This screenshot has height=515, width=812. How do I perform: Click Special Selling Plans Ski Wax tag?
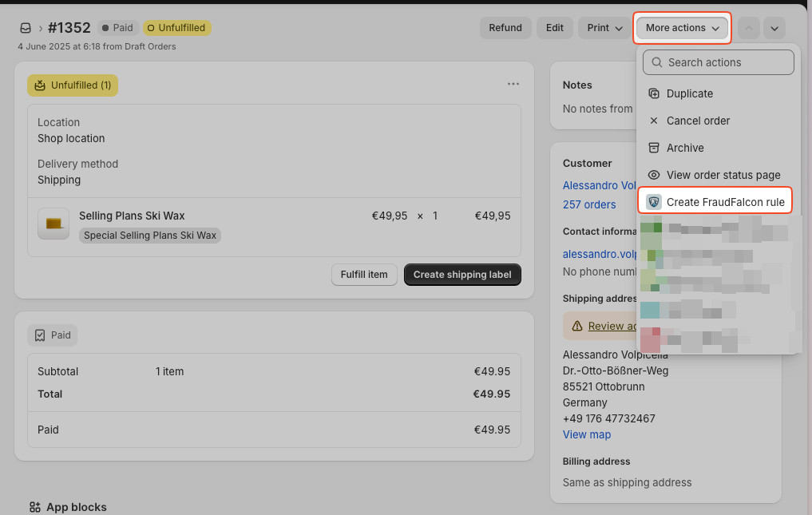pos(150,236)
